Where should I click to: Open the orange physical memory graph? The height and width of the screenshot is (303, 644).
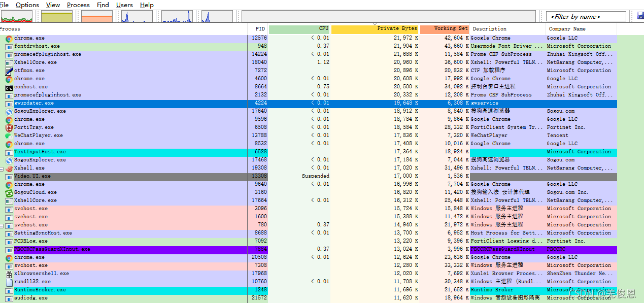(97, 17)
